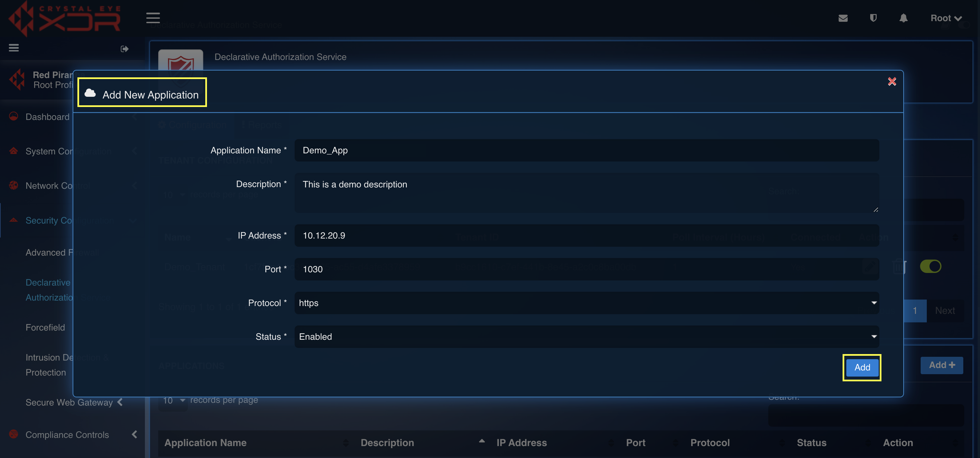Open the hamburger menu in the top bar
Screen dimensions: 980x458
pyautogui.click(x=153, y=18)
